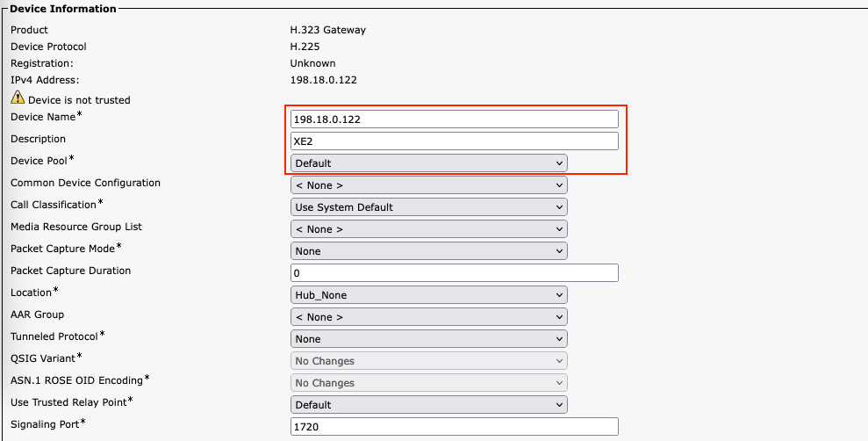The height and width of the screenshot is (441, 868).
Task: Click the Description field containing XE2
Action: pyautogui.click(x=454, y=141)
